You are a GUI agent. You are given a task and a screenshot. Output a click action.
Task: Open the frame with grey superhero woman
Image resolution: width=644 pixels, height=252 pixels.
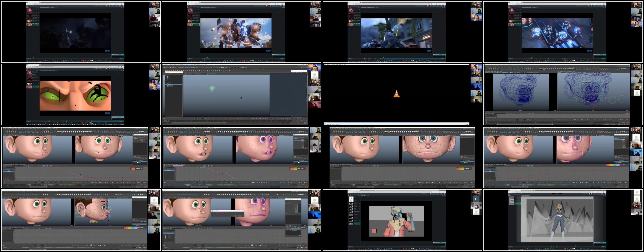563,220
